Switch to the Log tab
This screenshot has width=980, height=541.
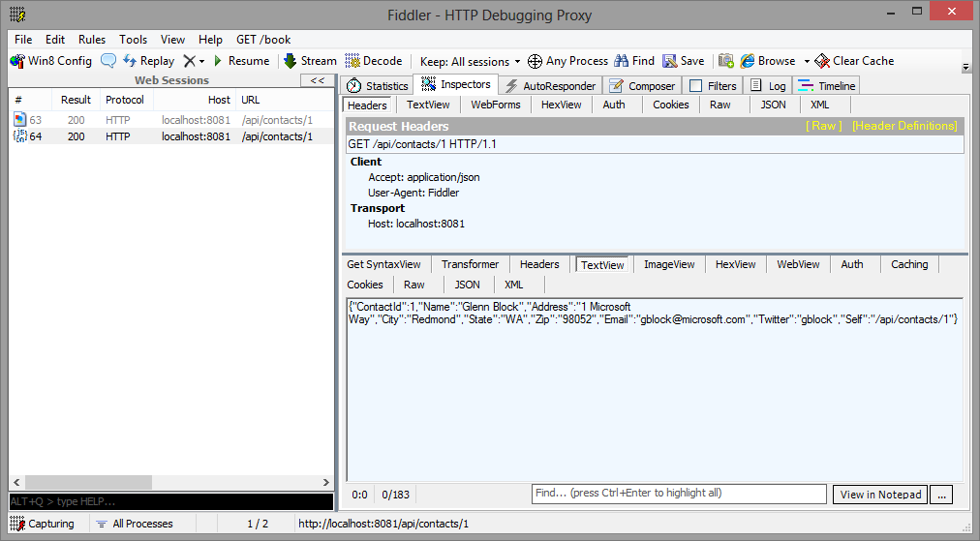tap(768, 85)
